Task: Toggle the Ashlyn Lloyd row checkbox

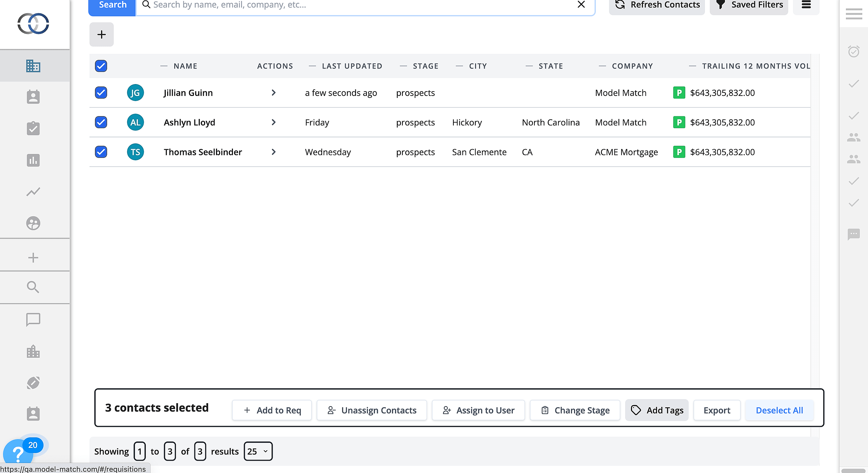Action: coord(101,122)
